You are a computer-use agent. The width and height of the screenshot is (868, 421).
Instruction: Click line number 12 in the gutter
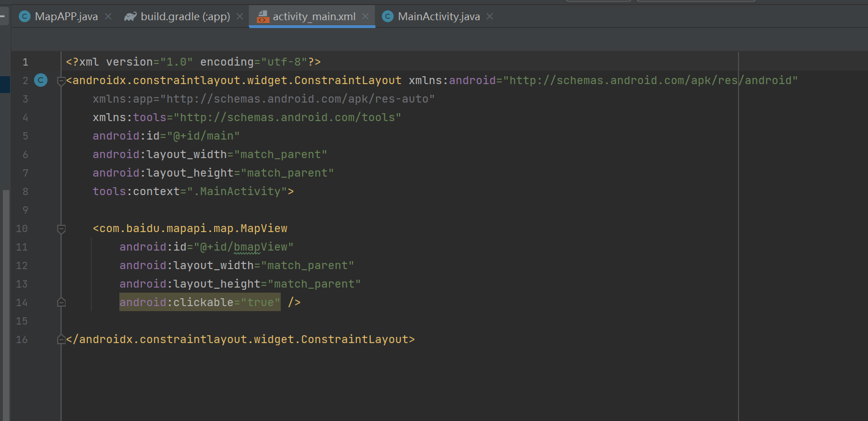pos(22,265)
